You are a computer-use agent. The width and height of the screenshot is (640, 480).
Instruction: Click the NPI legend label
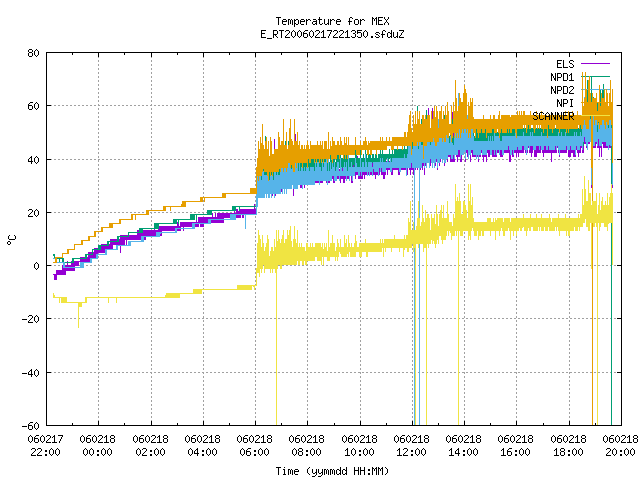(565, 103)
